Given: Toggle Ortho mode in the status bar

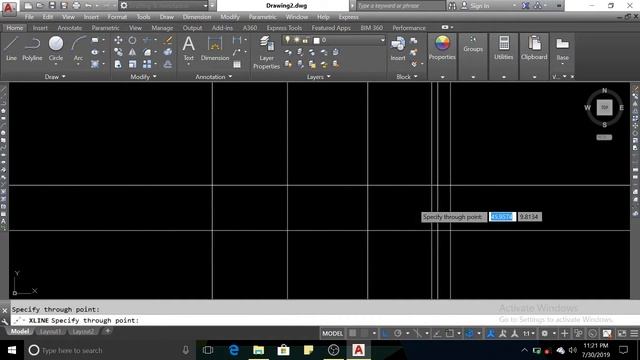Looking at the screenshot, I should point(385,333).
